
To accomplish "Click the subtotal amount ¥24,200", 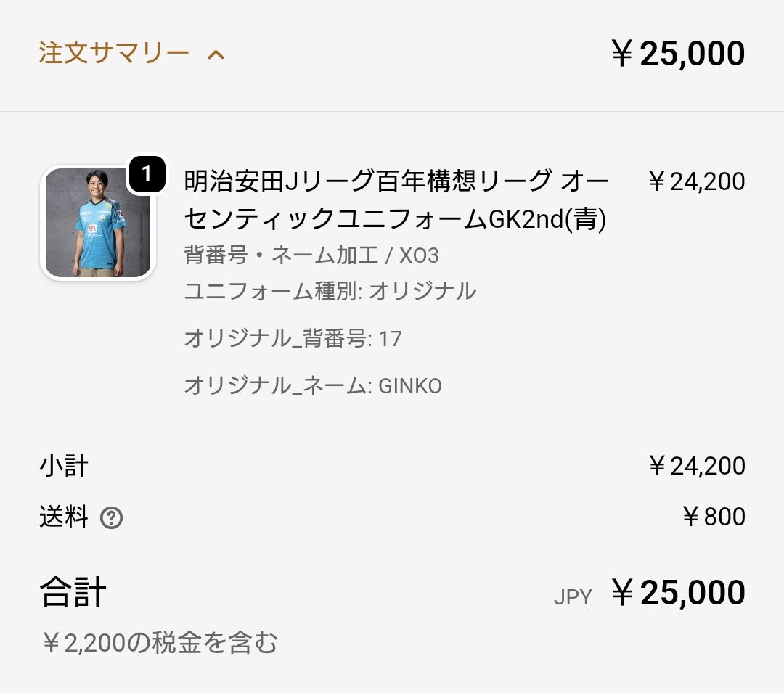I will click(x=695, y=466).
